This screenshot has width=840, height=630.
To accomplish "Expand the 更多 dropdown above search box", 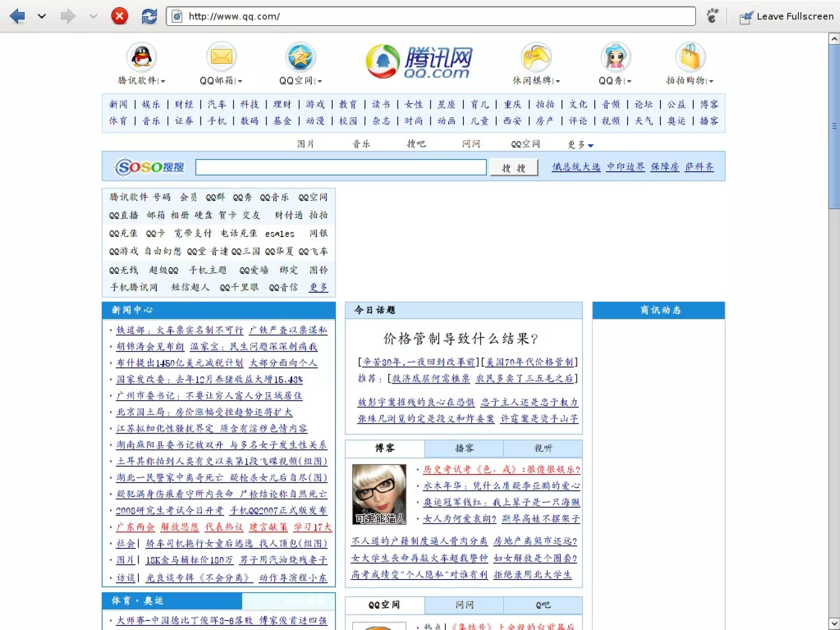I will 591,145.
